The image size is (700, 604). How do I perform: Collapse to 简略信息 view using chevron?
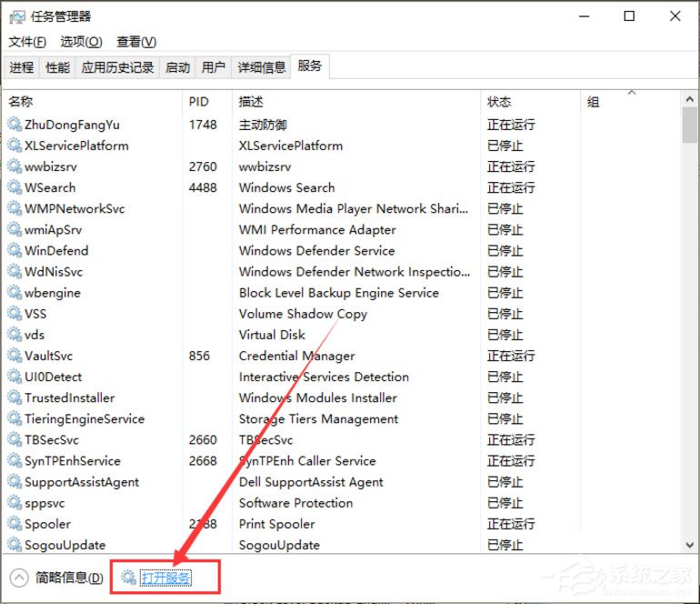[x=19, y=578]
